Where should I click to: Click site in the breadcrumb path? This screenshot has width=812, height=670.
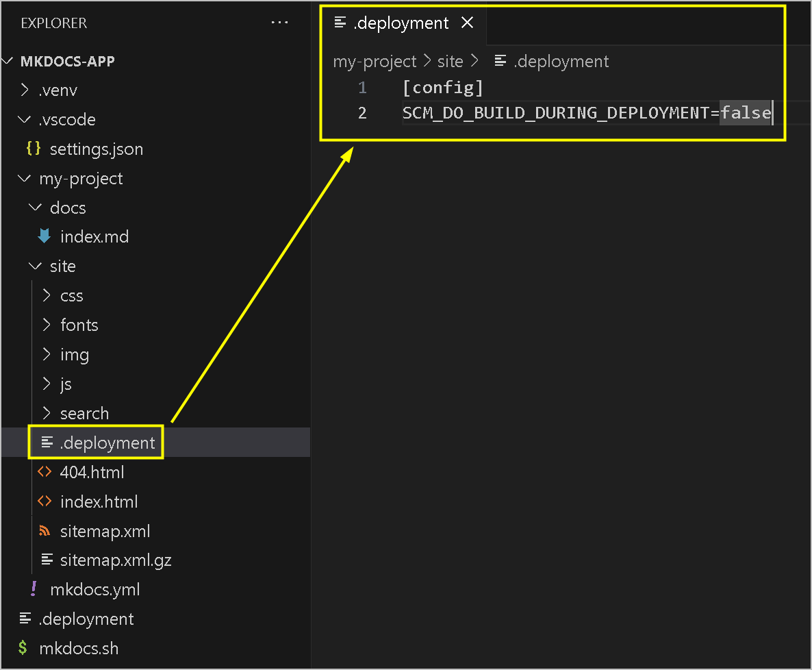click(x=451, y=62)
